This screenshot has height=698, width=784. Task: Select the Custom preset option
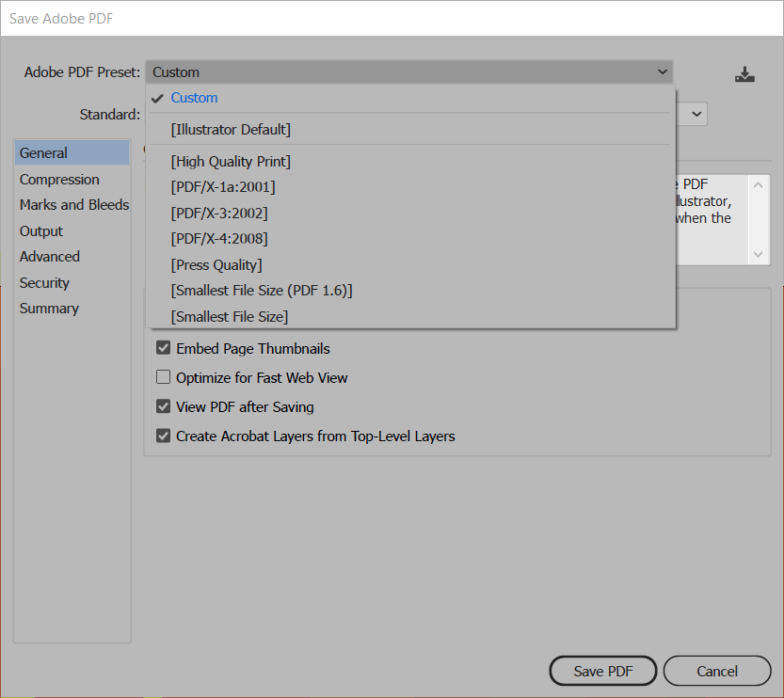pos(410,98)
